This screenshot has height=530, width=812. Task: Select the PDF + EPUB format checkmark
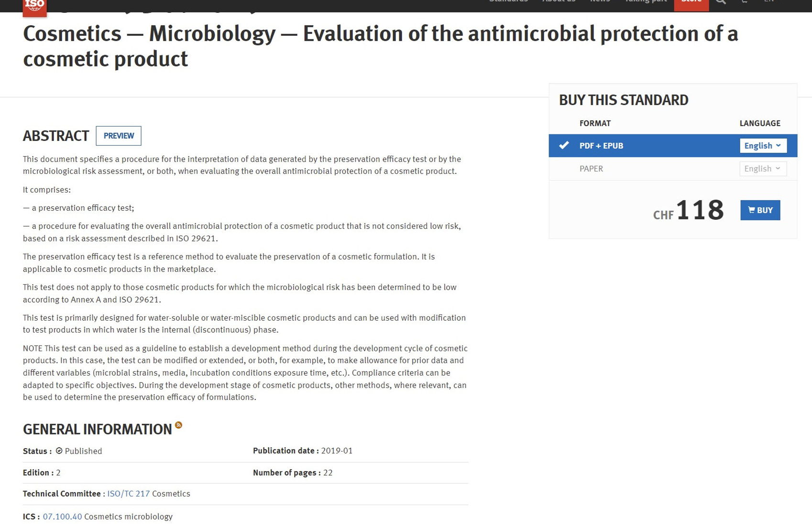point(564,145)
